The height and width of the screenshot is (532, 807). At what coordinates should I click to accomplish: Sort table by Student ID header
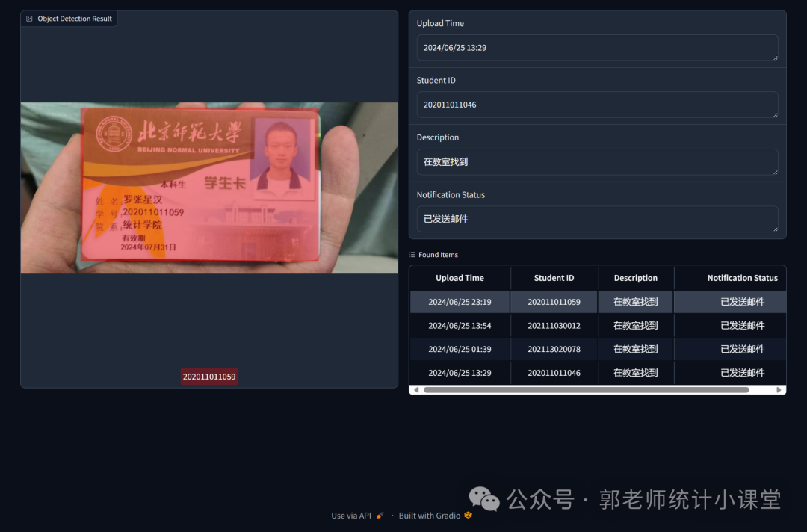pyautogui.click(x=554, y=278)
